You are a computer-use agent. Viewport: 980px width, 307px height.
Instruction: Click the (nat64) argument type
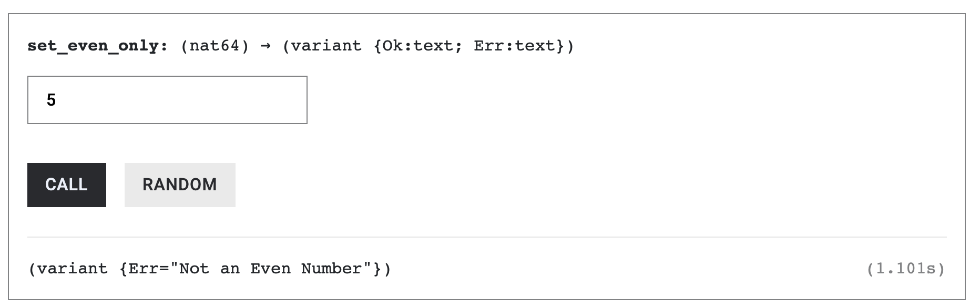[215, 46]
